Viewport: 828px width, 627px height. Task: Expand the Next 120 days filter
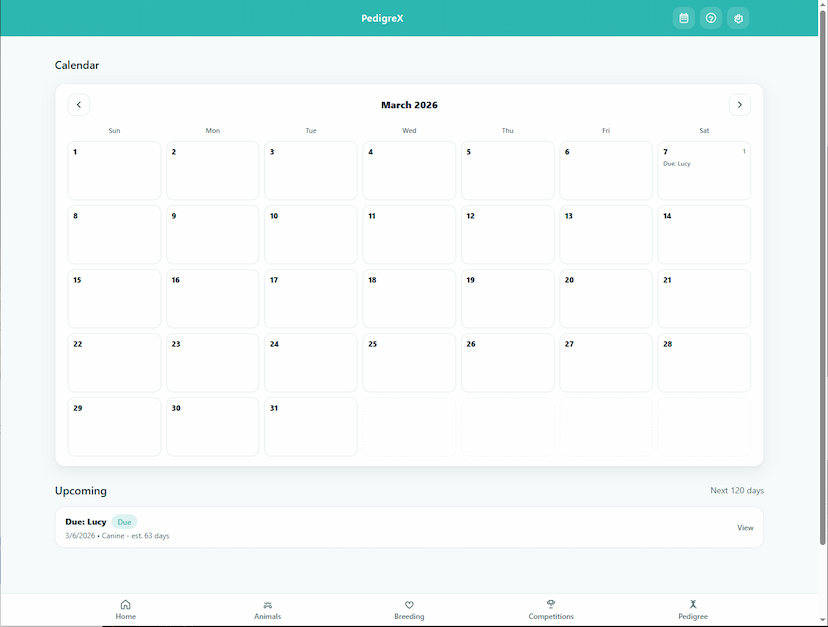point(736,490)
